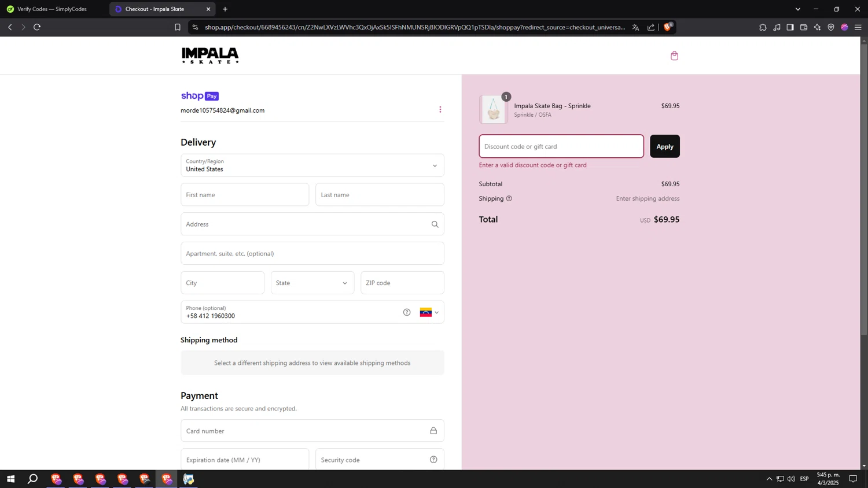Click the First name field

pos(245,195)
